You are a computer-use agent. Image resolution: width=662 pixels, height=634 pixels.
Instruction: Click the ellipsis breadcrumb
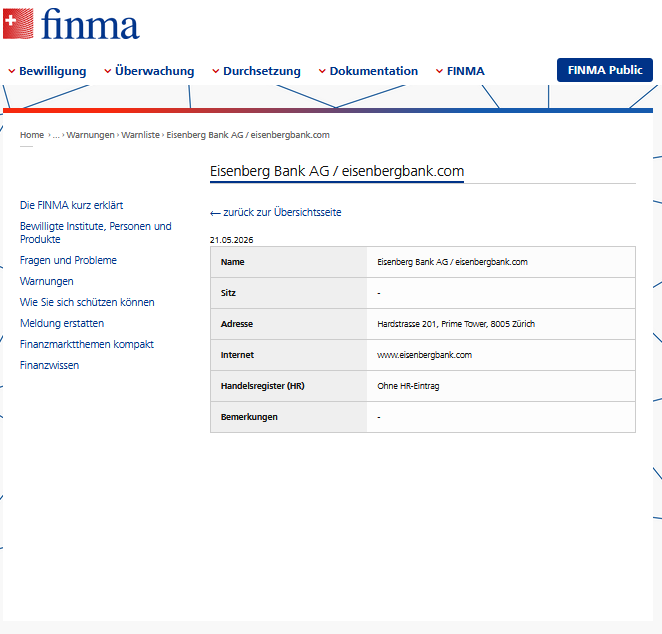(x=56, y=135)
